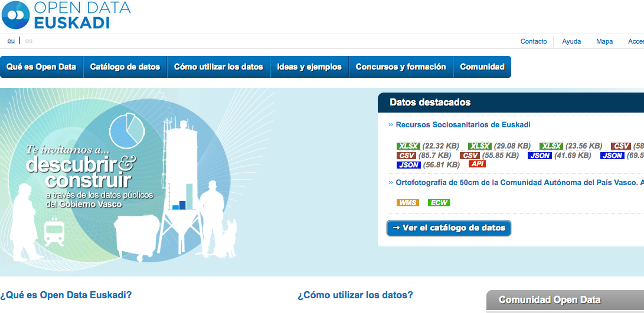Download the JSON file of 56.81 KB

tap(408, 165)
